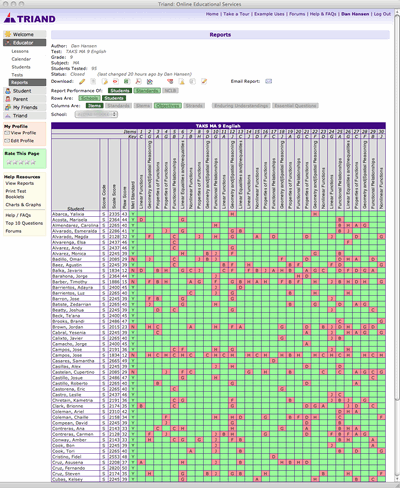Open Help & FAQs in top navigation
400x488 pixels.
(323, 14)
